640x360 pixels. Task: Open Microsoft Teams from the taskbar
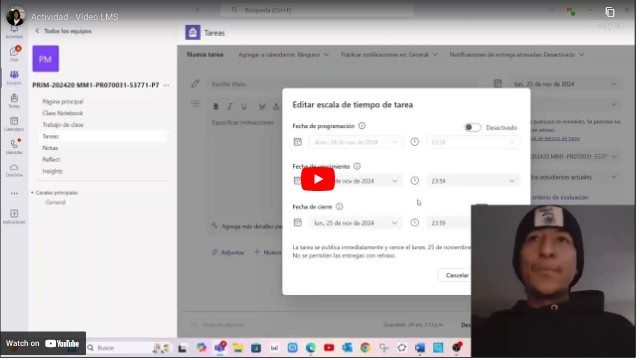(x=220, y=347)
